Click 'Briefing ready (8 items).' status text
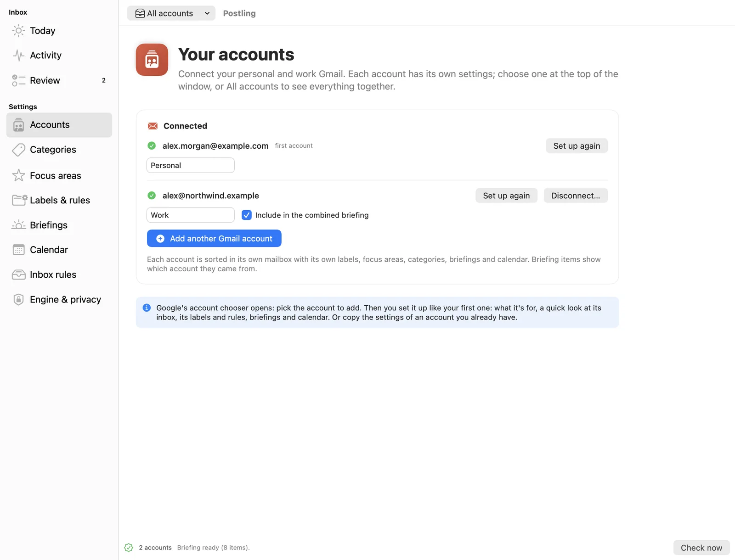 tap(214, 548)
